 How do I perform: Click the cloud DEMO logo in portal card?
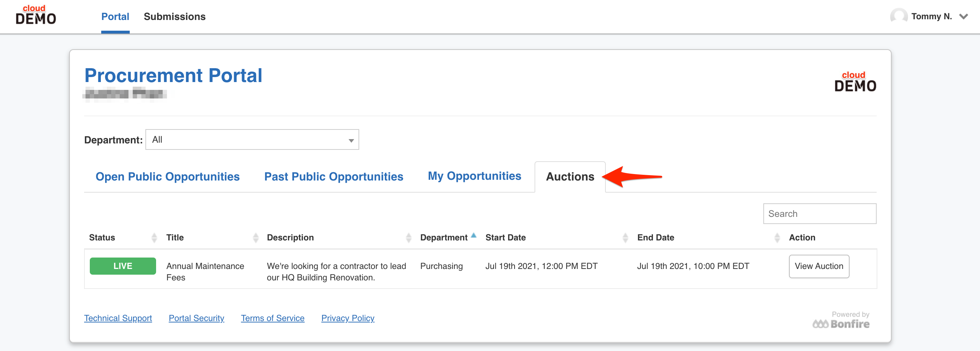[855, 81]
